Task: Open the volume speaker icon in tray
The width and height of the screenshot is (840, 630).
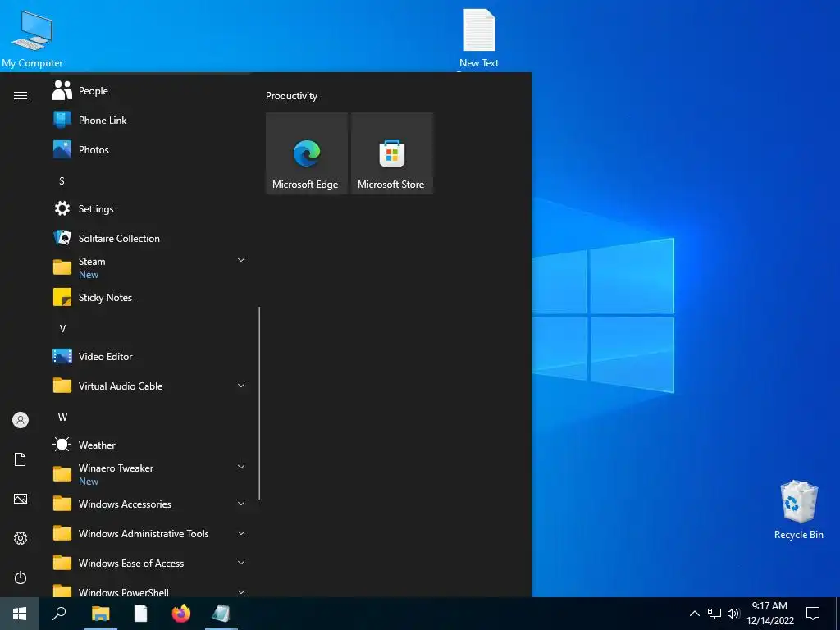Action: 733,614
